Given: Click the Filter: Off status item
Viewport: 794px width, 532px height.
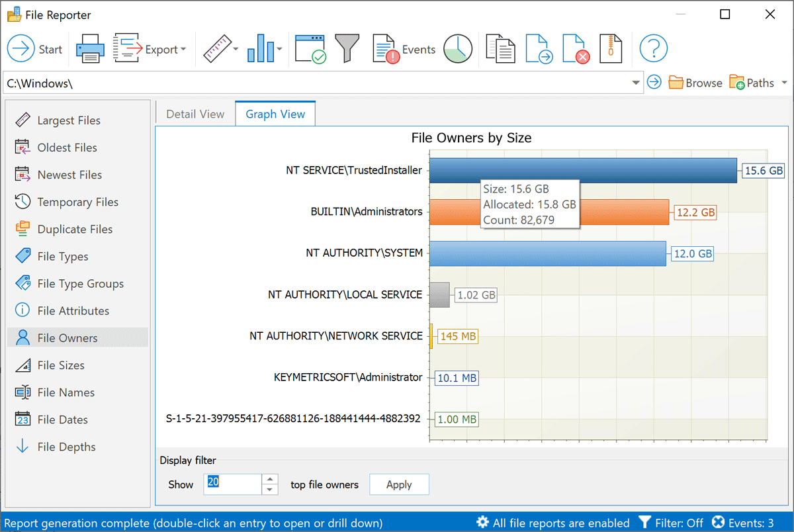Looking at the screenshot, I should pos(671,523).
